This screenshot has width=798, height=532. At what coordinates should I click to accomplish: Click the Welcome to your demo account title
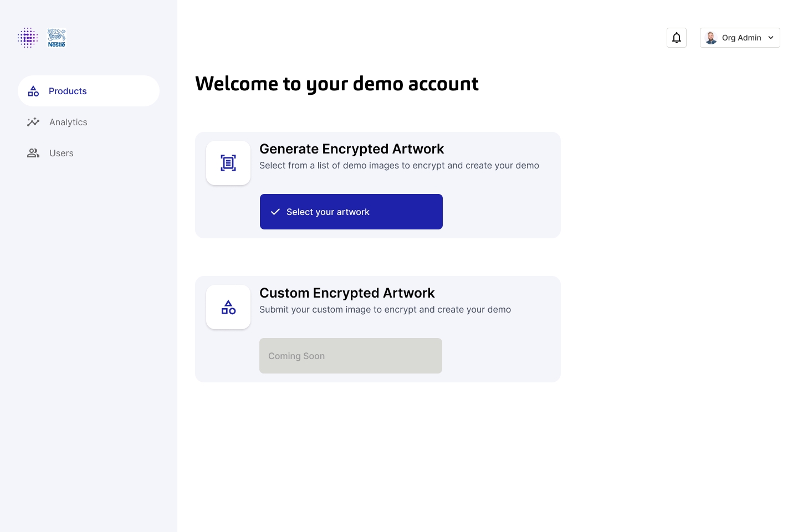pos(337,84)
